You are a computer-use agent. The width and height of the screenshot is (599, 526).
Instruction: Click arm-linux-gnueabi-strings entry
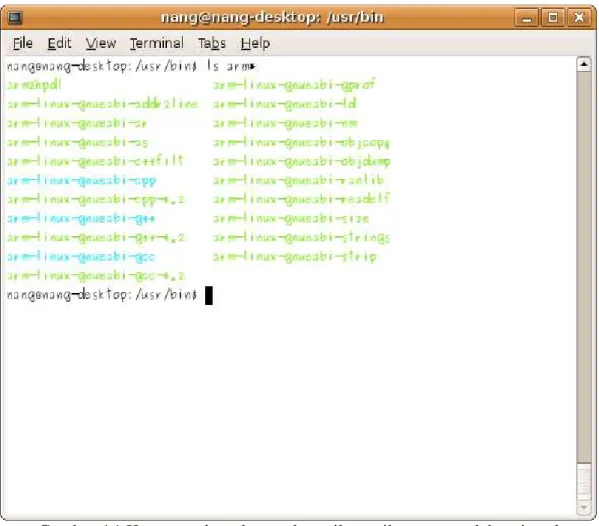(301, 238)
